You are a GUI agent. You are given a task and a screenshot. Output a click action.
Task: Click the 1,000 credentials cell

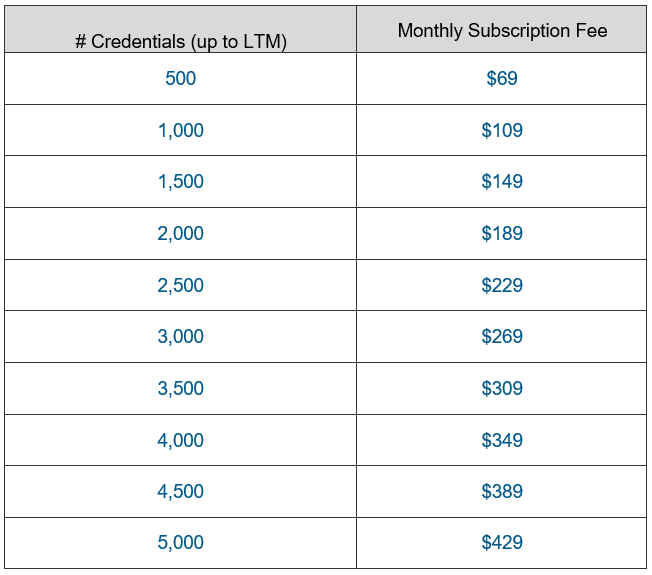click(180, 130)
